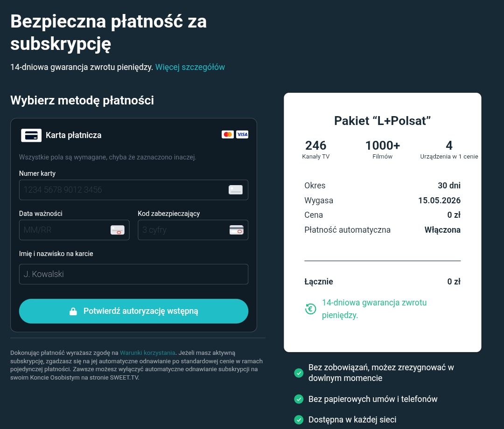504x429 pixels.
Task: Click the payment card icon beside Karta płatnicza
Action: [31, 135]
